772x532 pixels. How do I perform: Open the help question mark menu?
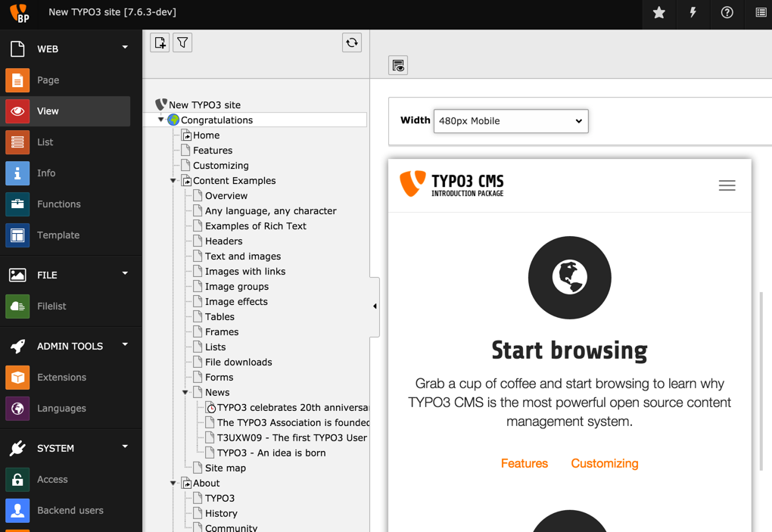pyautogui.click(x=727, y=13)
